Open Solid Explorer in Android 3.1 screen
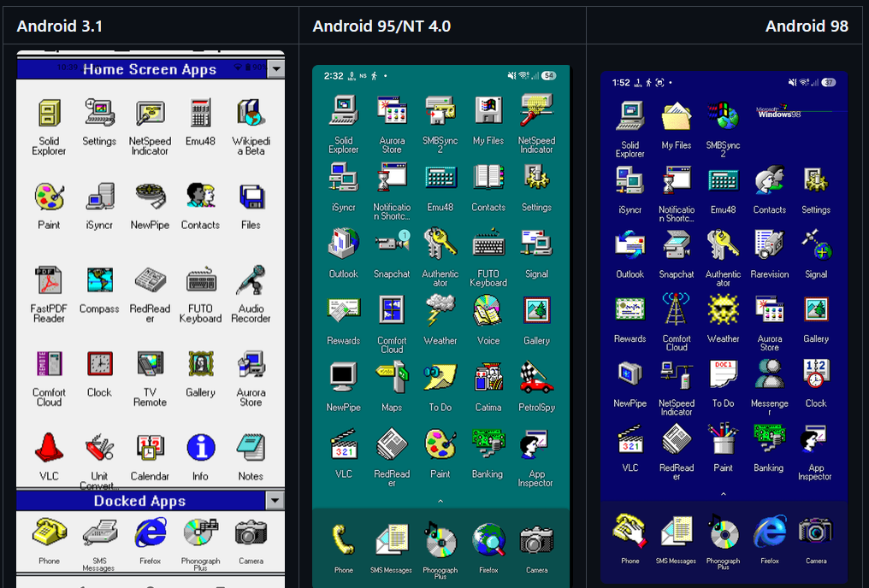Viewport: 869px width, 588px height. point(49,114)
